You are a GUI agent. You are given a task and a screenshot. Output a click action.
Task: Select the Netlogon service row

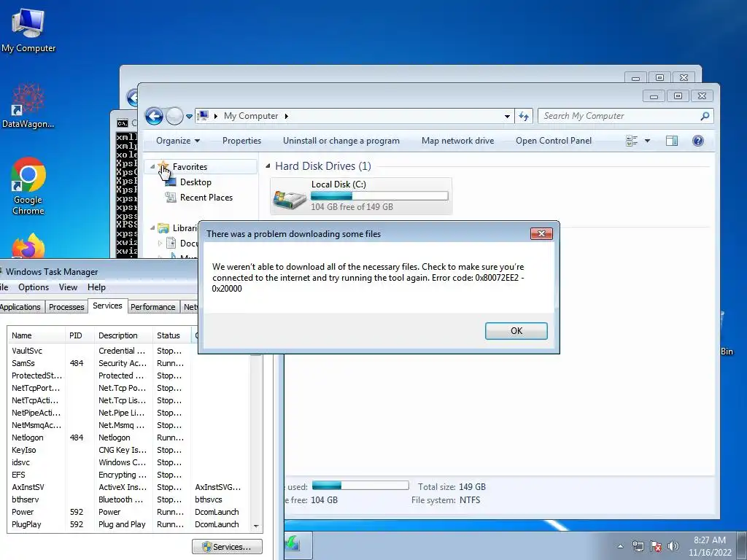tap(128, 437)
